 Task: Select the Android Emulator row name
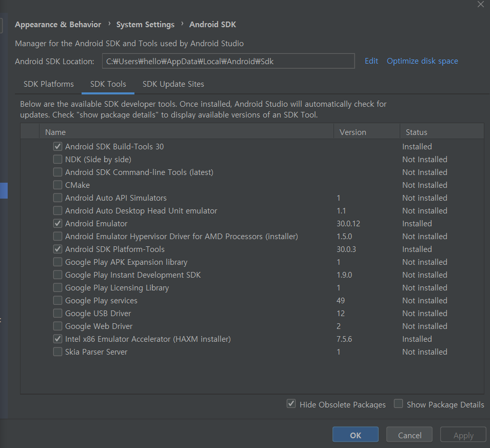coord(96,224)
